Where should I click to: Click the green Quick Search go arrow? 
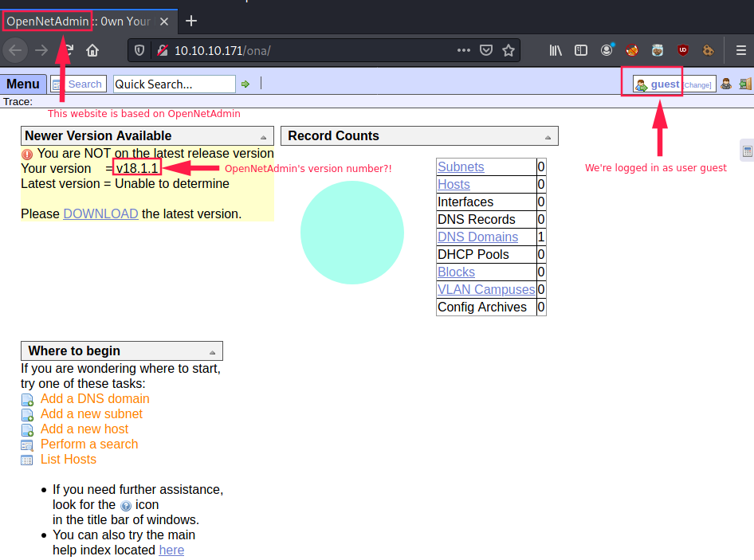(245, 84)
